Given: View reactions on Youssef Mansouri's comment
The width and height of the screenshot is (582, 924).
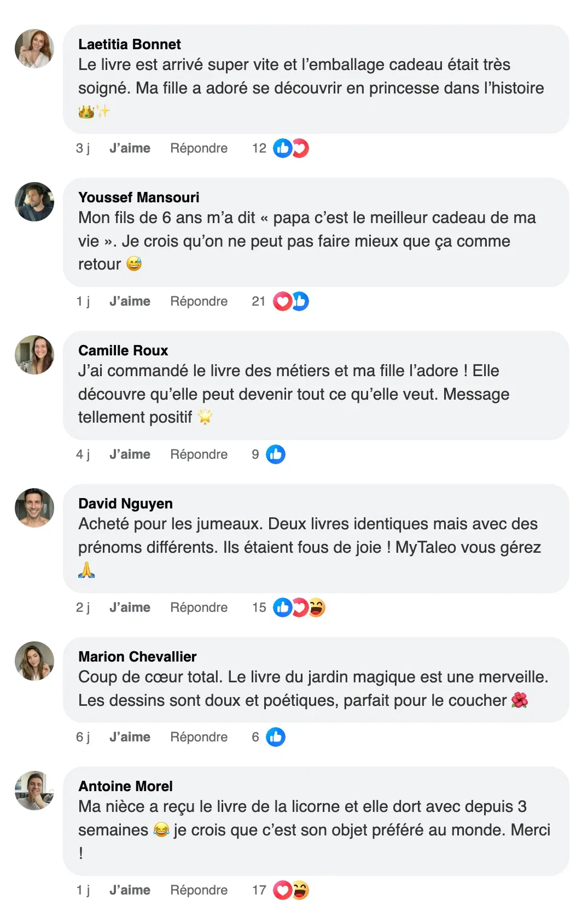Looking at the screenshot, I should point(290,301).
